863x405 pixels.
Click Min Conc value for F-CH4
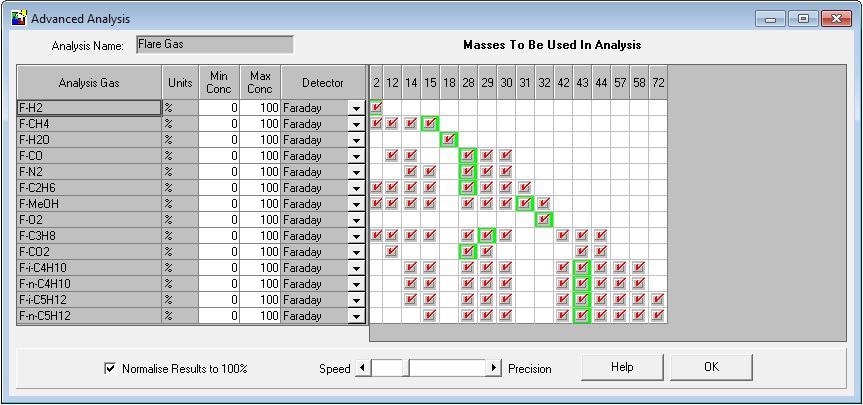tap(219, 124)
